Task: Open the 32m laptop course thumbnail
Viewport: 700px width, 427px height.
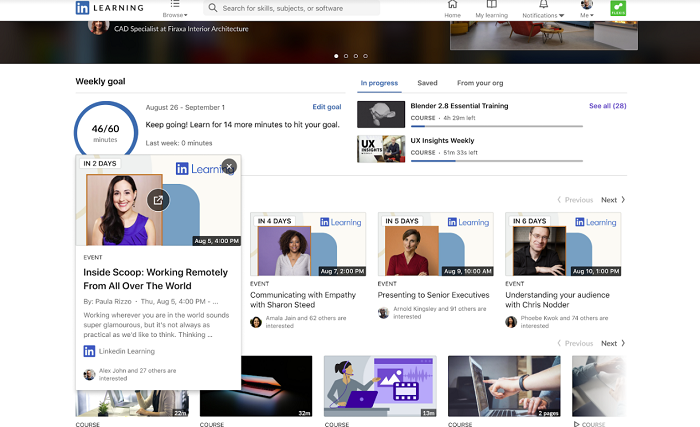Action: point(277,386)
